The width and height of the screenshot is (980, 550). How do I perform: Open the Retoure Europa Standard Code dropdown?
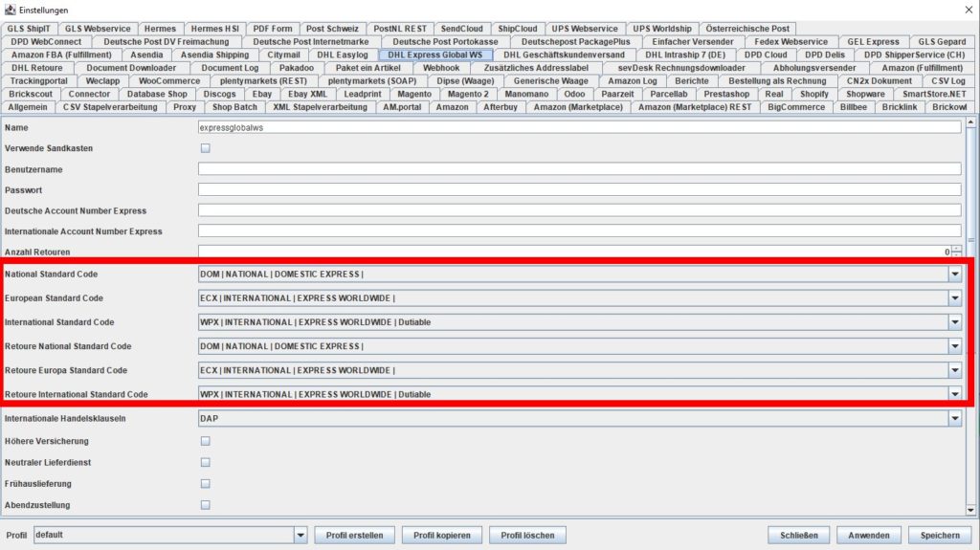[955, 370]
